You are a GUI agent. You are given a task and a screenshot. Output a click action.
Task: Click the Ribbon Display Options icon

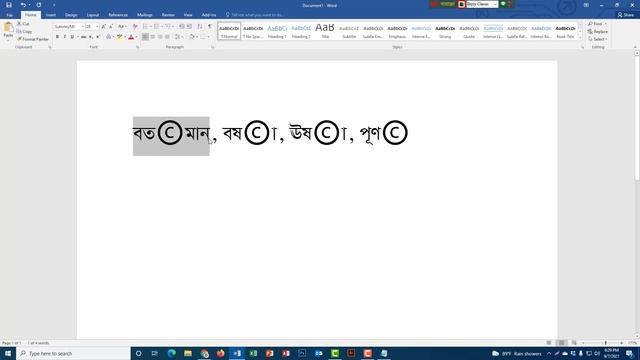tap(586, 5)
